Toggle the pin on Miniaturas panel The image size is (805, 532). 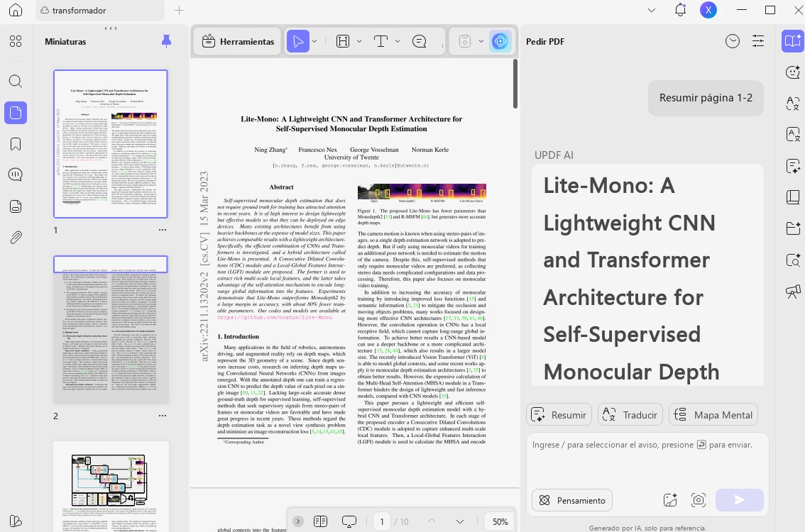(166, 41)
